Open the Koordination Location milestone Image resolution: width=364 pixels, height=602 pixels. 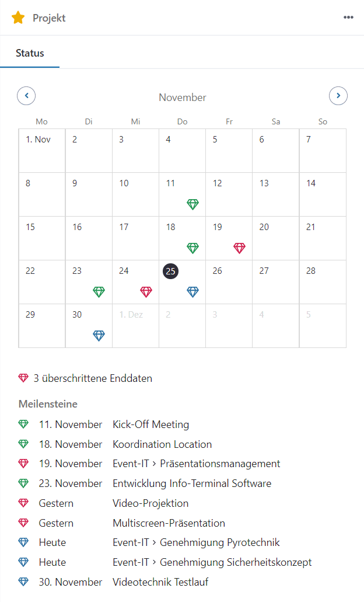[162, 444]
